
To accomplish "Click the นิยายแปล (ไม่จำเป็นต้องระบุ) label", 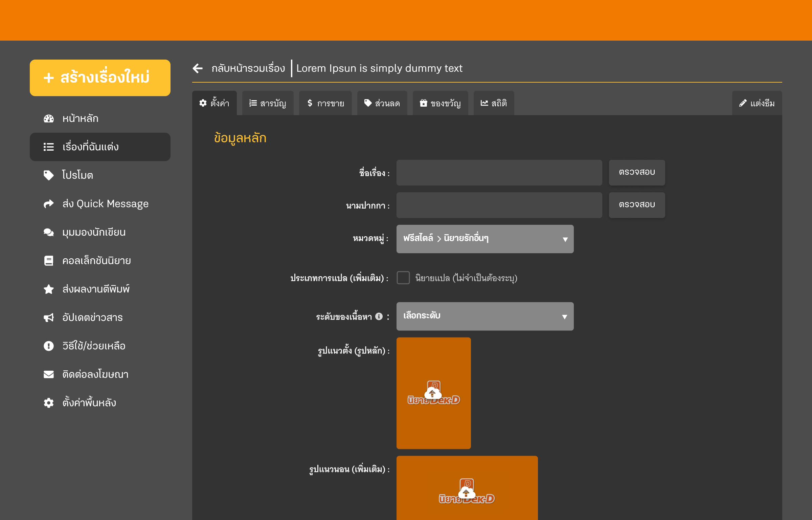I will click(x=466, y=278).
